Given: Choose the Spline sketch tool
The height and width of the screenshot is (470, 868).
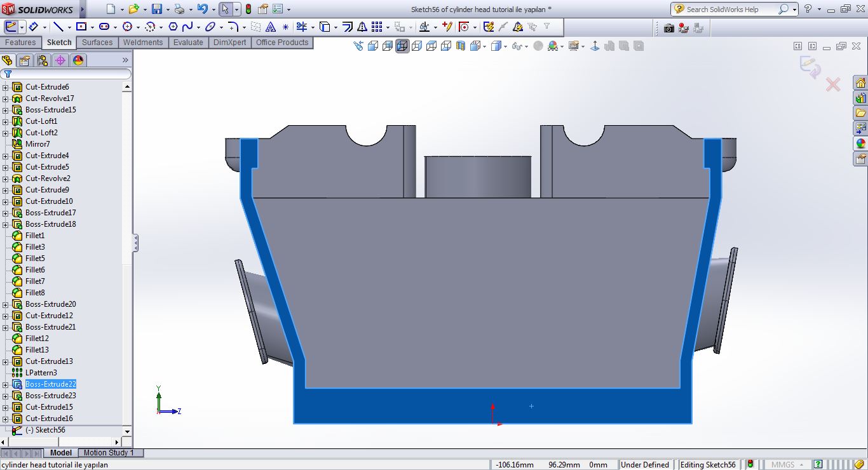Looking at the screenshot, I should (x=187, y=27).
